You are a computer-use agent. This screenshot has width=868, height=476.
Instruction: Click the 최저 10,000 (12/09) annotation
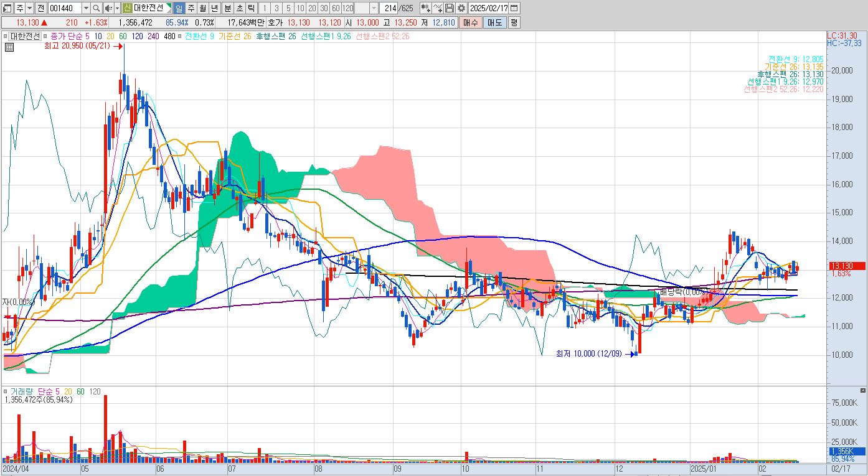point(589,353)
